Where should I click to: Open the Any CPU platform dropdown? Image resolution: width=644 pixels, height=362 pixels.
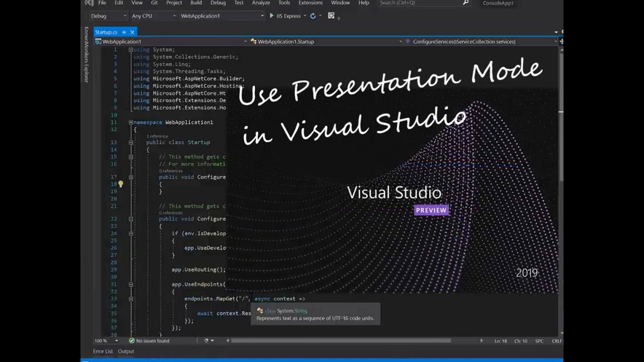coord(153,16)
